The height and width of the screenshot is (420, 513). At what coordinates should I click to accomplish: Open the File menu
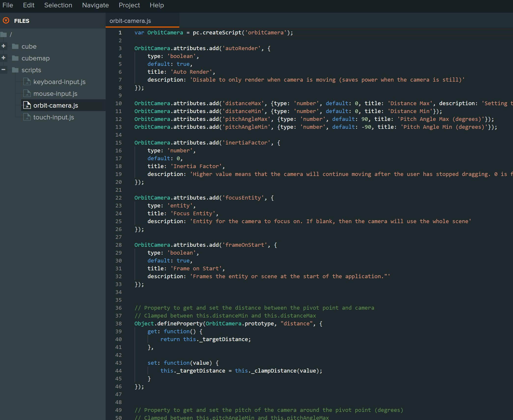pos(8,5)
